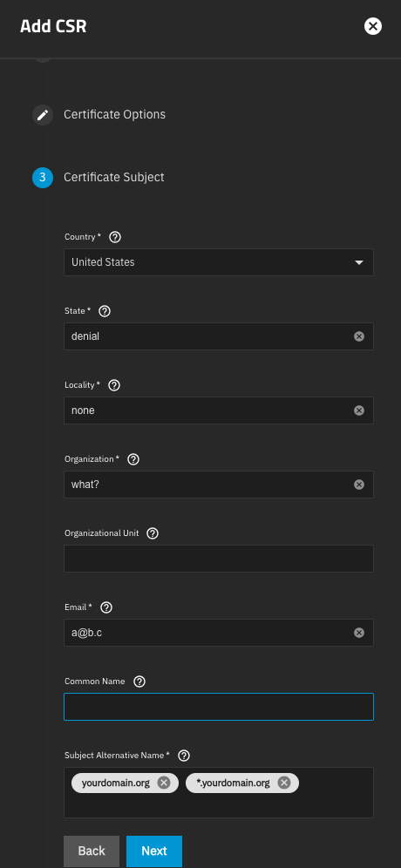Show Subject Alternative Name help tooltip
The image size is (401, 868).
point(184,756)
